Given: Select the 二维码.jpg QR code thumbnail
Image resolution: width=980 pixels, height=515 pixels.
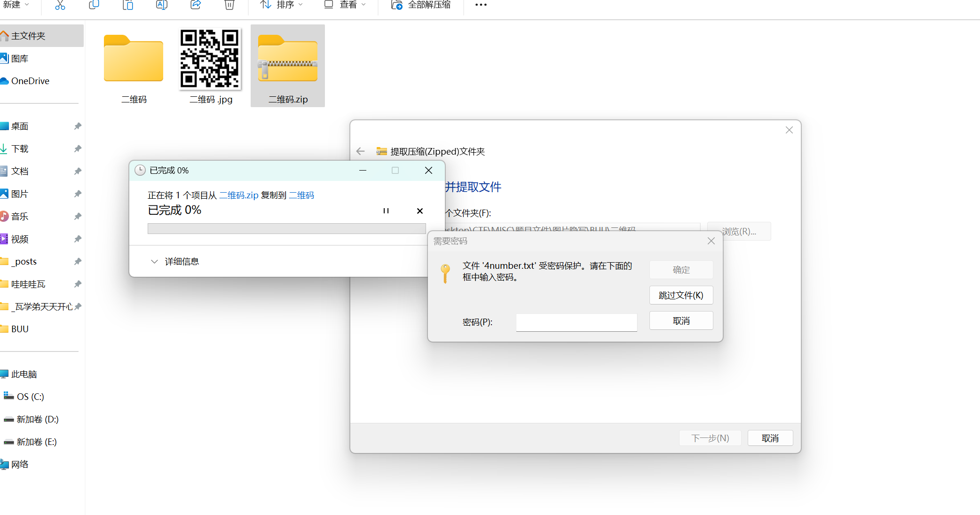Looking at the screenshot, I should (210, 60).
